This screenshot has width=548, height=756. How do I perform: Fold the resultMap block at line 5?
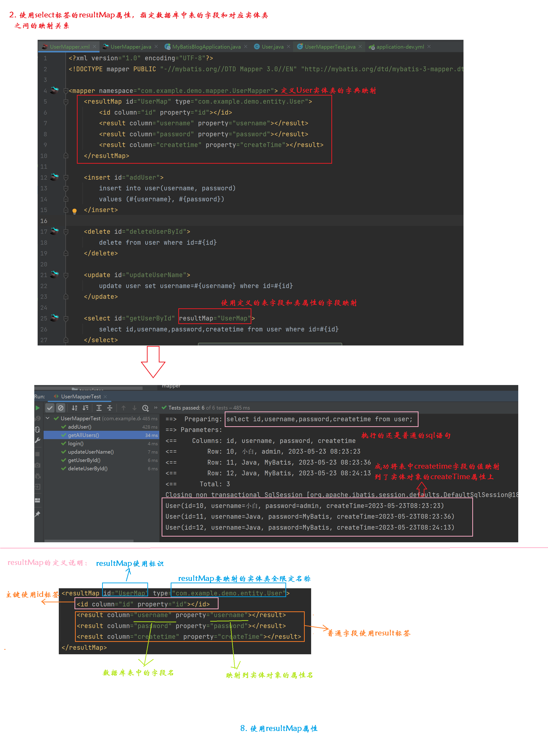(66, 102)
